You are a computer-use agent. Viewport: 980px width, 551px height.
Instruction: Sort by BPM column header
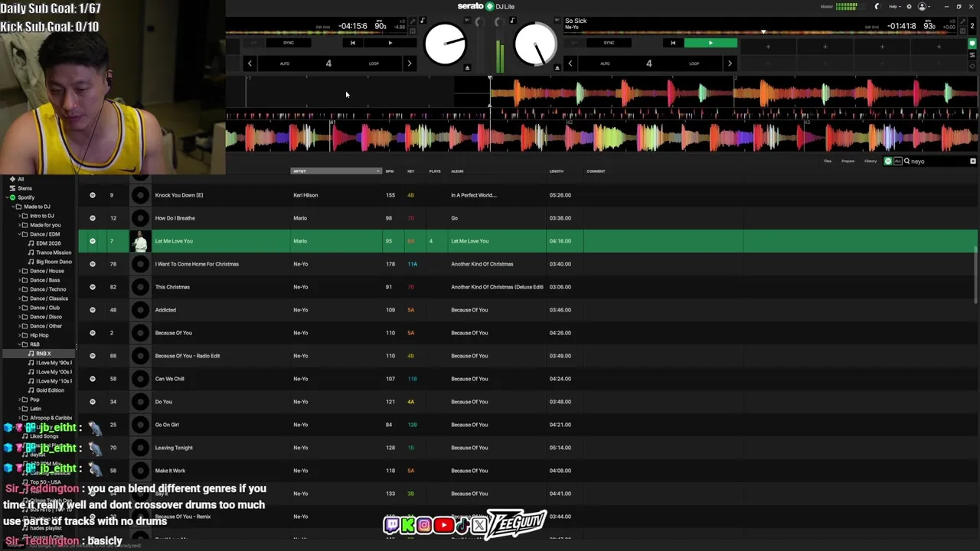[x=390, y=171]
